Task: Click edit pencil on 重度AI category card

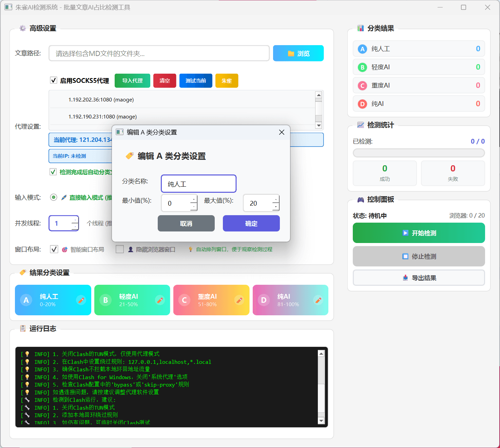Action: coord(239,300)
